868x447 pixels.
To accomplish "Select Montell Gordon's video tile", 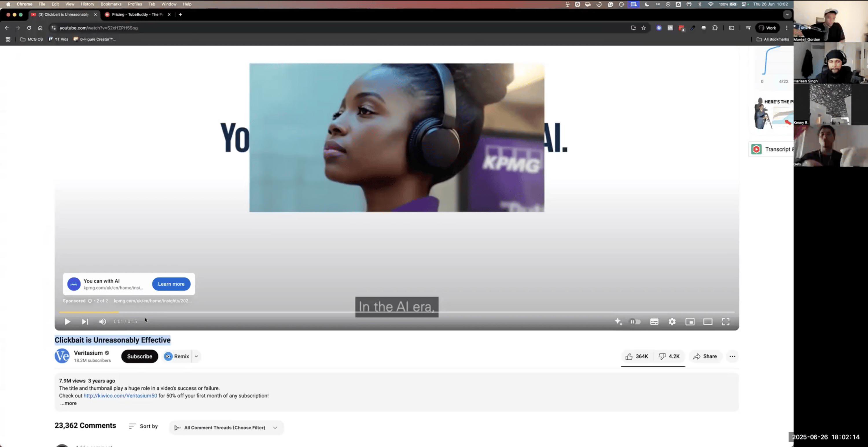I will 831,21.
